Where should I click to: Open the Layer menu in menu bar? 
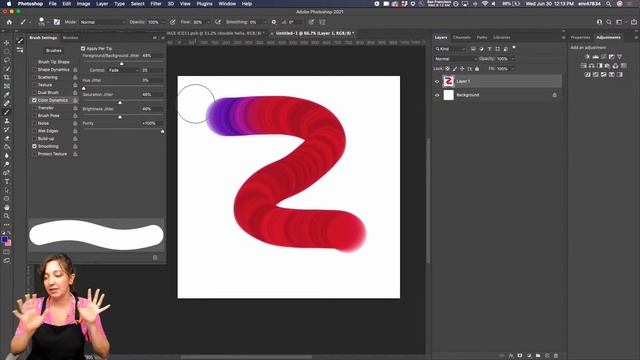tap(102, 4)
